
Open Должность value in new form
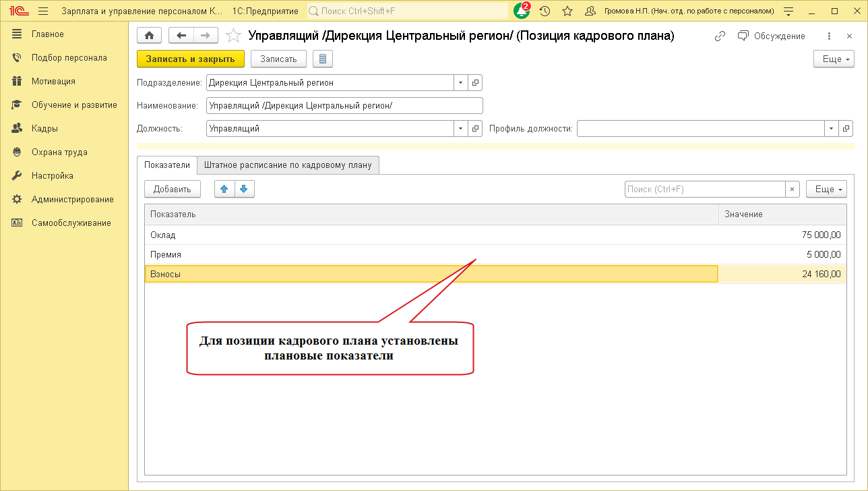point(475,129)
